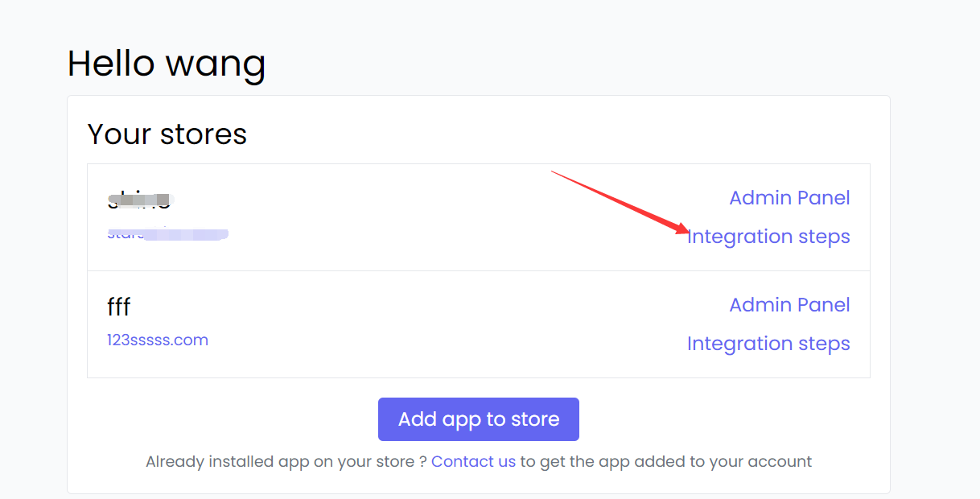Select the fff store name
This screenshot has width=980, height=499.
click(118, 307)
